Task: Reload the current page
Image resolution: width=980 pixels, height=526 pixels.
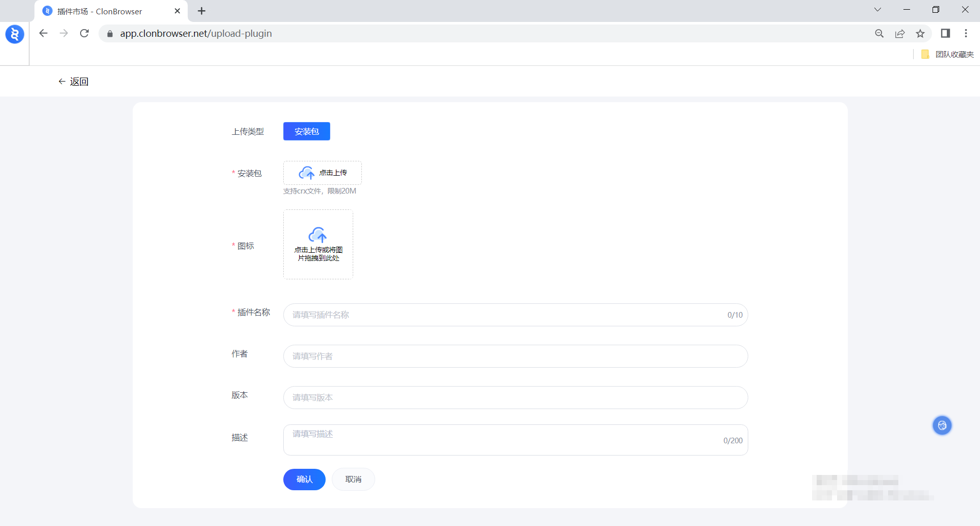Action: click(84, 33)
